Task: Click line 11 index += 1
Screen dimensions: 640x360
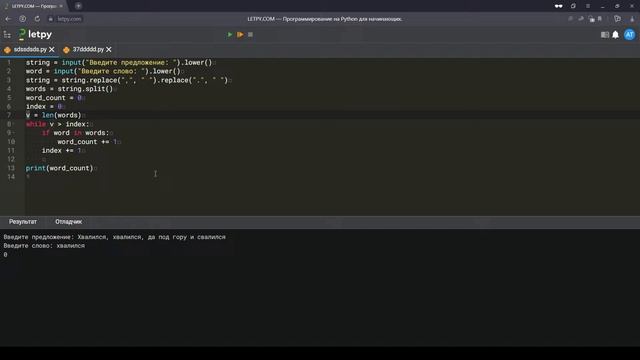Action: click(x=61, y=151)
